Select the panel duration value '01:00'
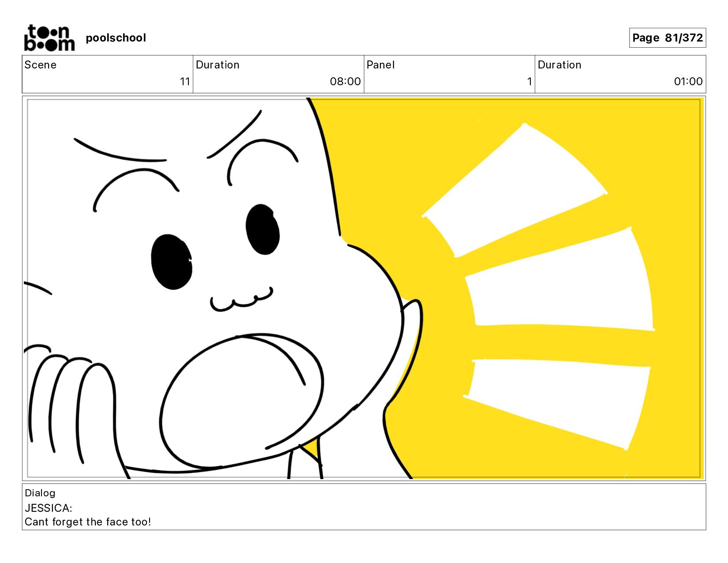 point(688,82)
